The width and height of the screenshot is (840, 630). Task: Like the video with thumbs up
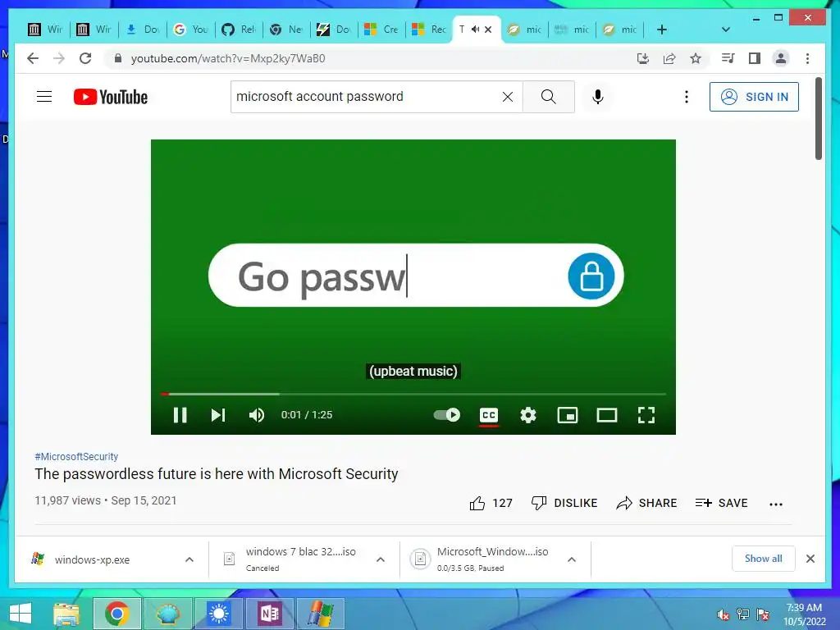pyautogui.click(x=491, y=503)
